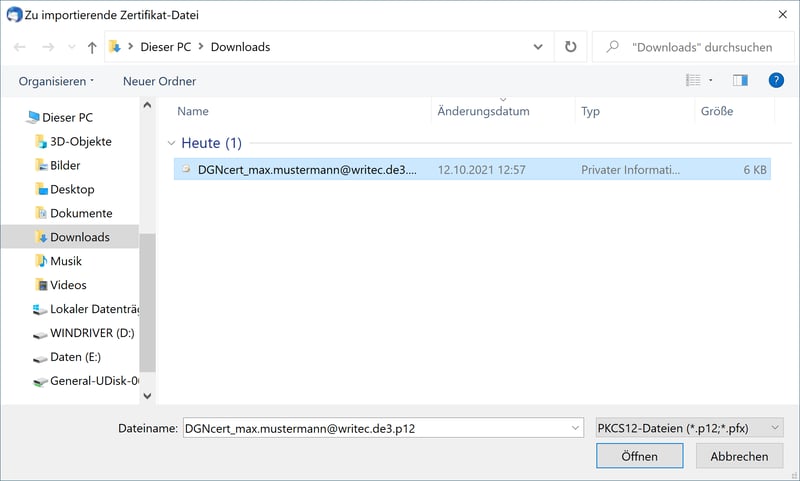Toggle the preview pane icon

coord(740,80)
